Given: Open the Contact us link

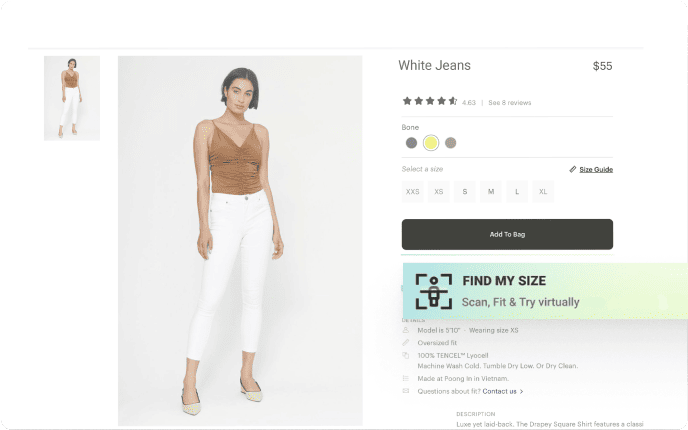Looking at the screenshot, I should (500, 391).
